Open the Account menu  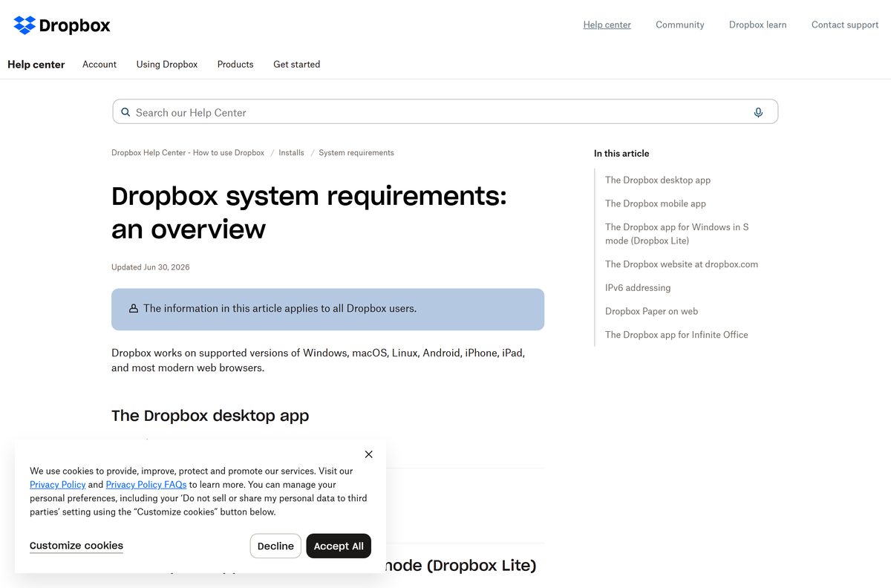99,65
